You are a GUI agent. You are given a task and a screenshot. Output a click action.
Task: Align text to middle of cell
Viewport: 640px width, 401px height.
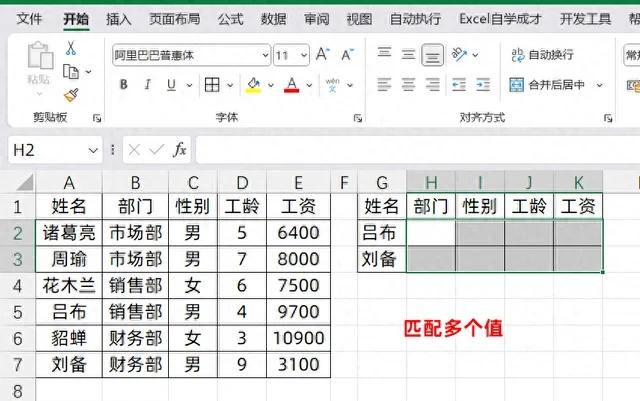pos(408,54)
